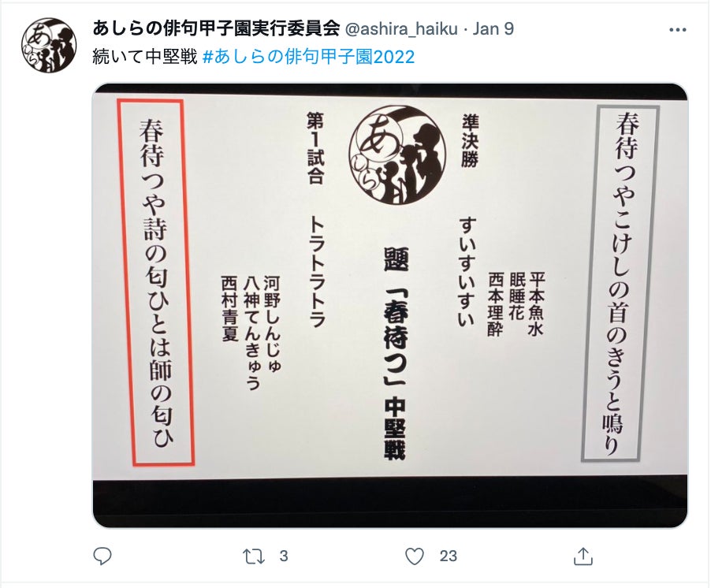Screen dimensions: 711x588
Task: Click the reply speech bubble icon
Action: coord(102,556)
